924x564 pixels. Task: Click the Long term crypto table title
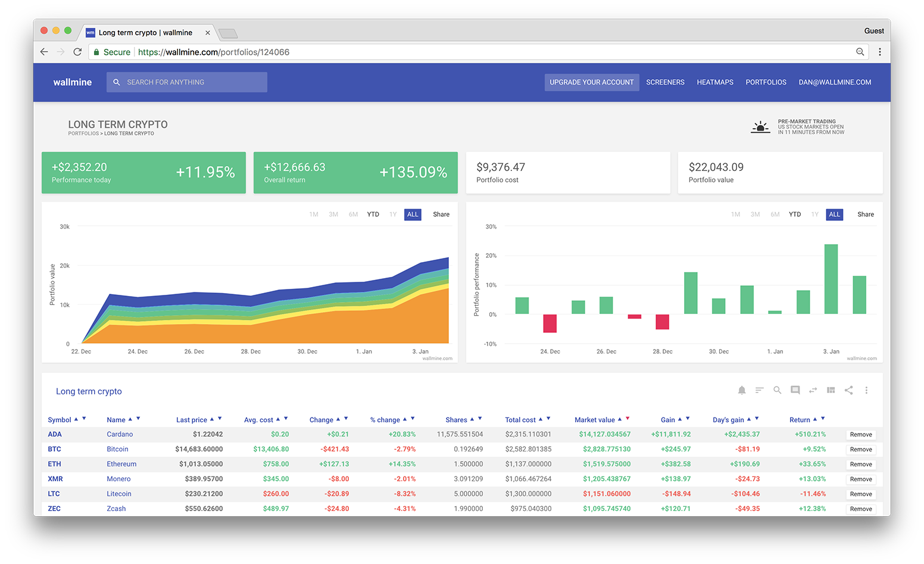[x=89, y=391]
